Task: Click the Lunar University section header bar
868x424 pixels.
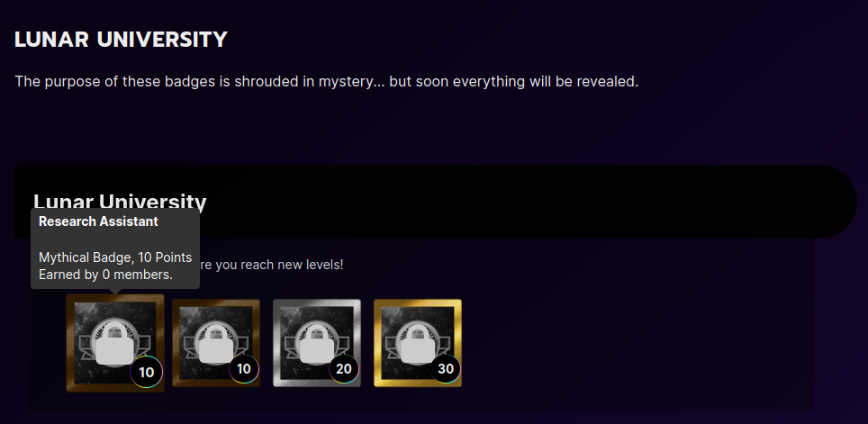Action: [x=436, y=202]
